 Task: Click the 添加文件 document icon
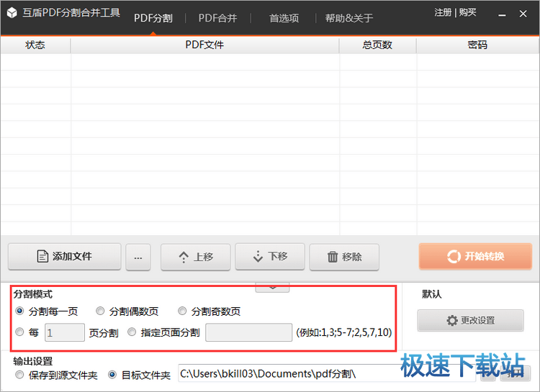point(42,256)
